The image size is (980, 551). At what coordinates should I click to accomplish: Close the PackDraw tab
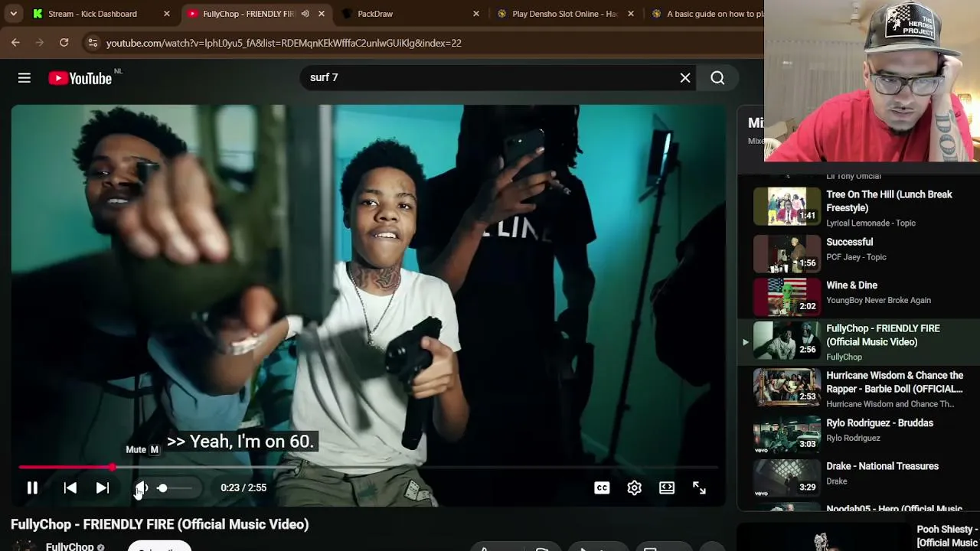pyautogui.click(x=476, y=14)
